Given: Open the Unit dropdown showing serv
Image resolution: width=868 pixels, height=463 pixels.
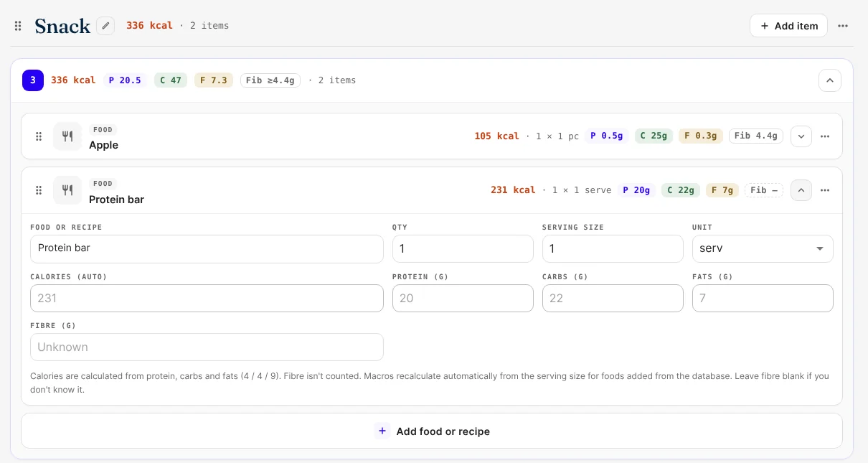Looking at the screenshot, I should (763, 248).
